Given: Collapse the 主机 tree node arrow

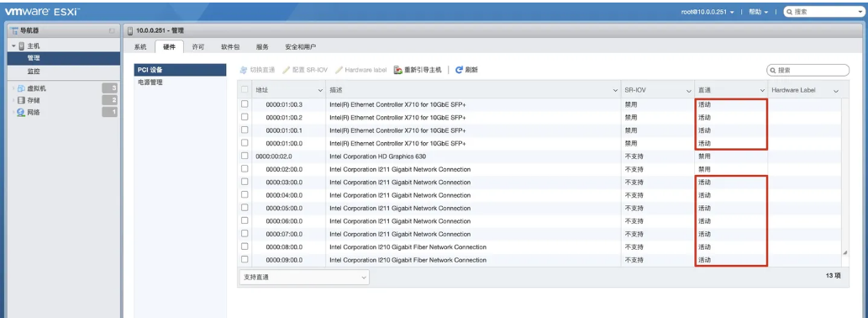Looking at the screenshot, I should tap(13, 46).
